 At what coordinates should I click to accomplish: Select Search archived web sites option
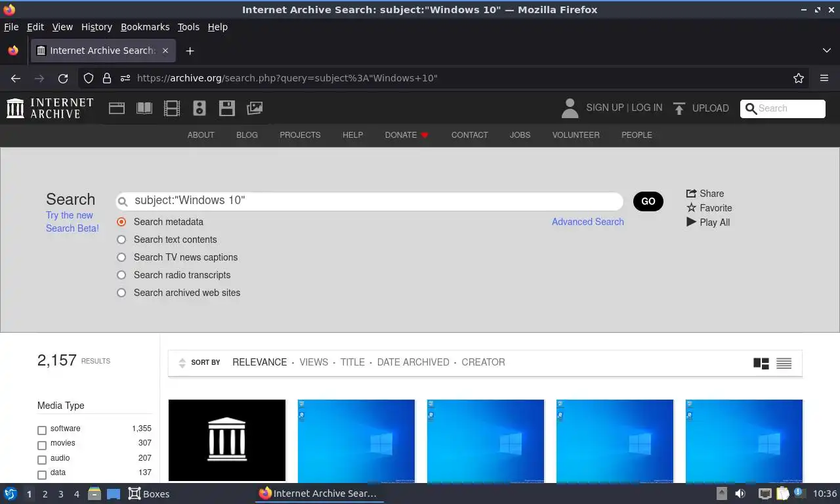(x=121, y=293)
